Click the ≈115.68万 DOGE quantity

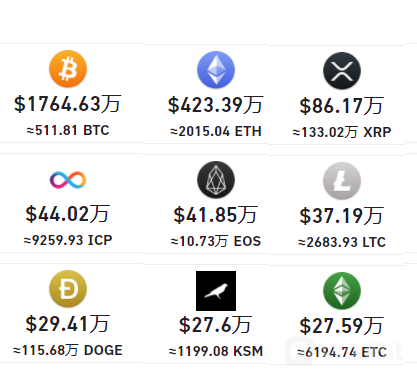point(68,350)
